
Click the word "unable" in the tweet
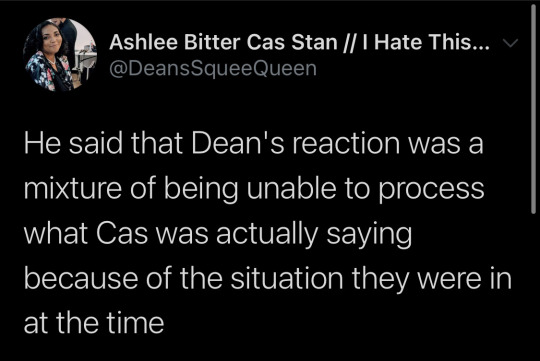[291, 188]
